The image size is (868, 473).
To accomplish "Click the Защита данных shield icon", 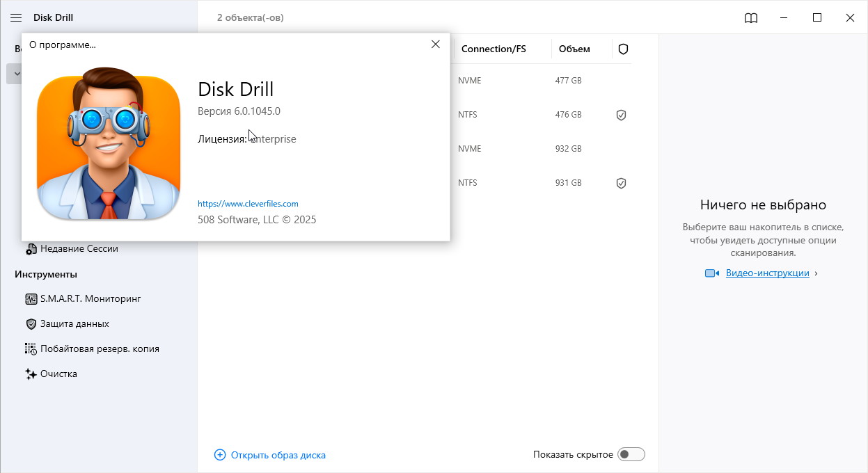I will click(x=31, y=324).
